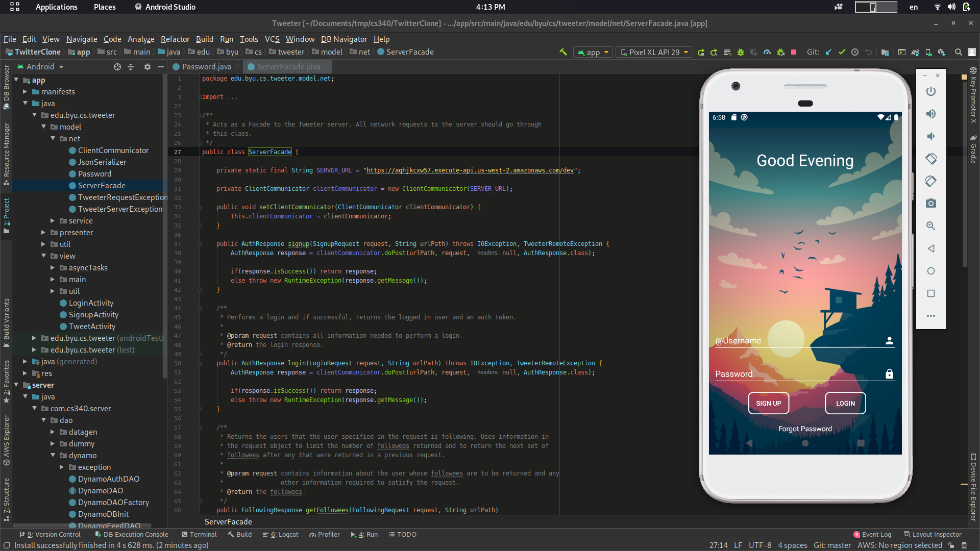Open the Android project view dropdown
The height and width of the screenshot is (551, 980).
(x=40, y=67)
